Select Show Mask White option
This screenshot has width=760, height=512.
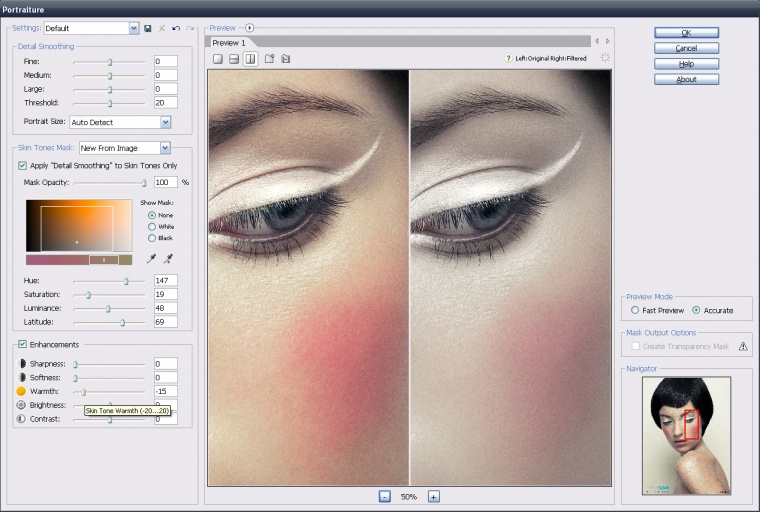click(152, 226)
